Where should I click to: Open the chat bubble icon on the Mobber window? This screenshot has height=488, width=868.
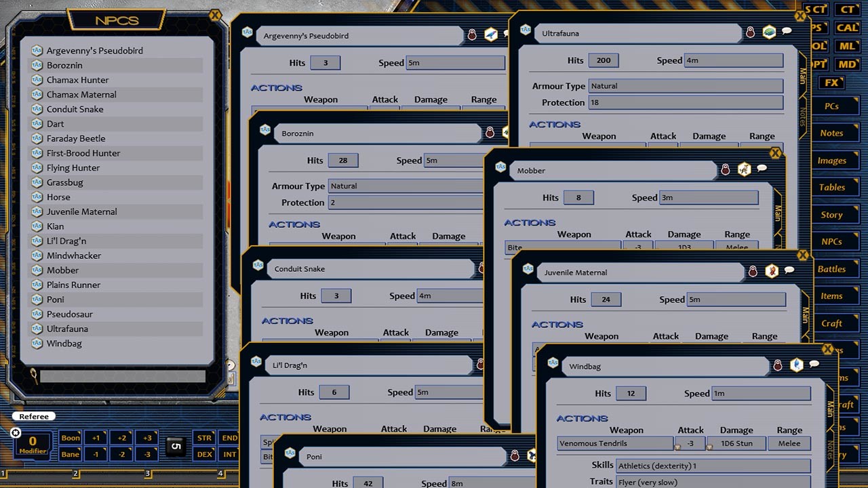762,168
